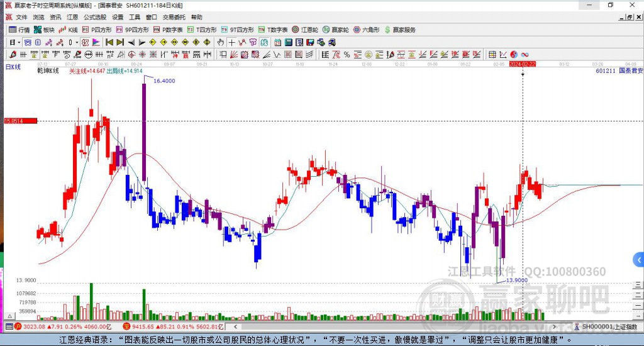Click the circular target drawing tool
Image resolution: width=644 pixels, height=346 pixels.
(x=131, y=54)
